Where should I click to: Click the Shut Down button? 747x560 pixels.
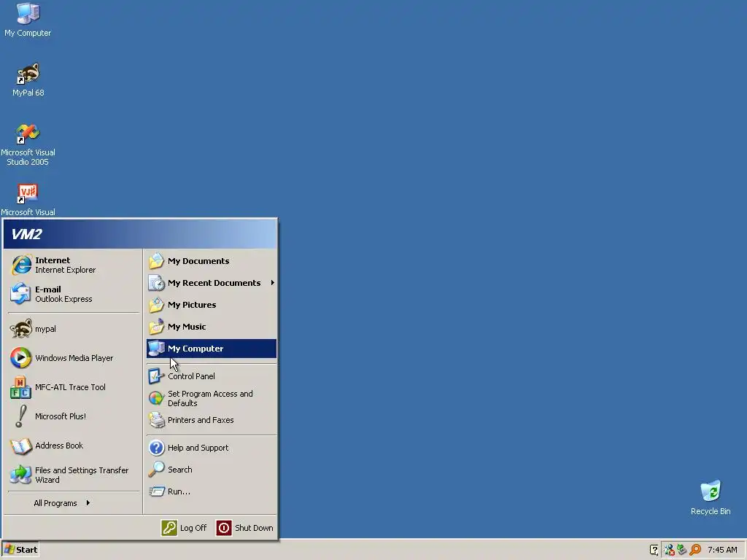pos(245,528)
